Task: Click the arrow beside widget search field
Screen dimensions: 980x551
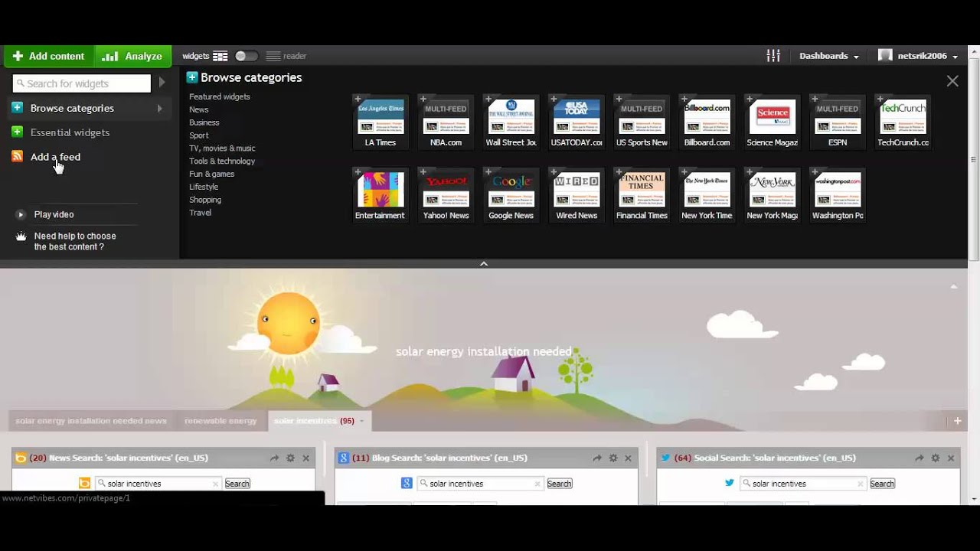Action: 162,83
